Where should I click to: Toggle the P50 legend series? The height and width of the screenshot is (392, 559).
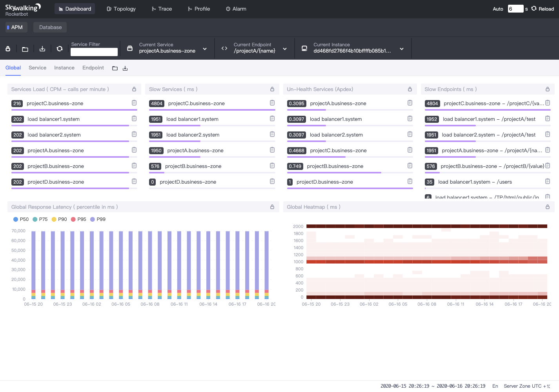pyautogui.click(x=21, y=219)
